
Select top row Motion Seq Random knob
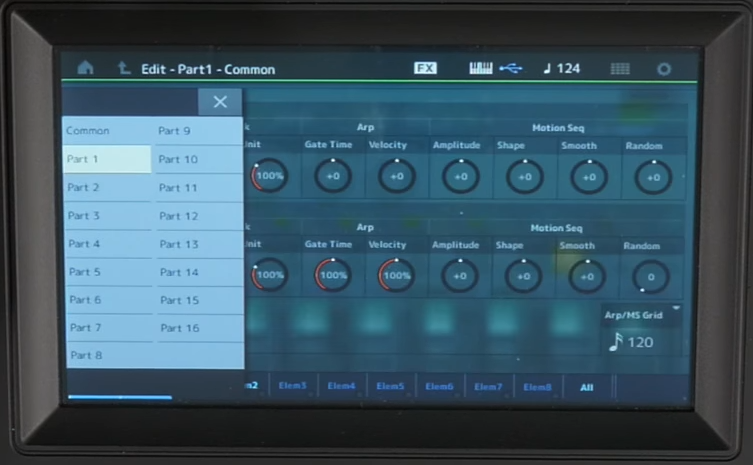(653, 178)
